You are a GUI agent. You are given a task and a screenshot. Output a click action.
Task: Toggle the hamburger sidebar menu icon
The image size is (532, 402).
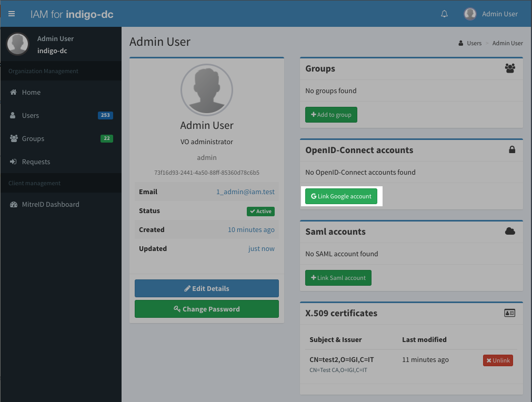12,14
